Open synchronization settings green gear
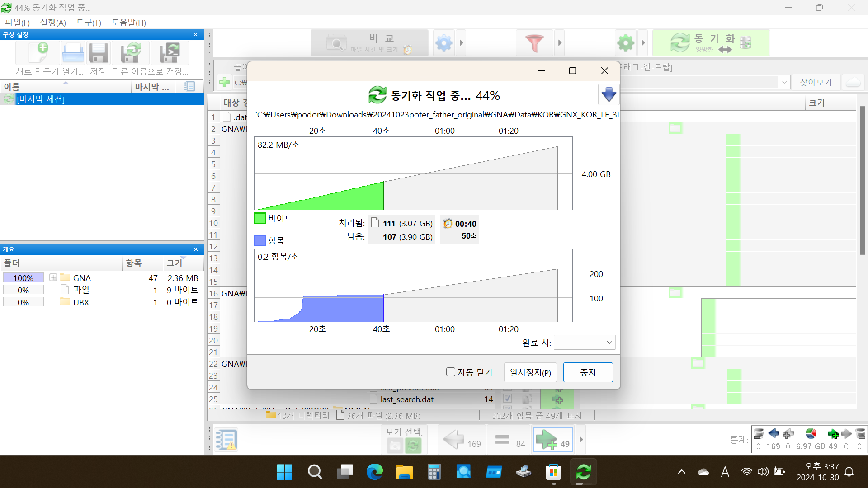 626,43
